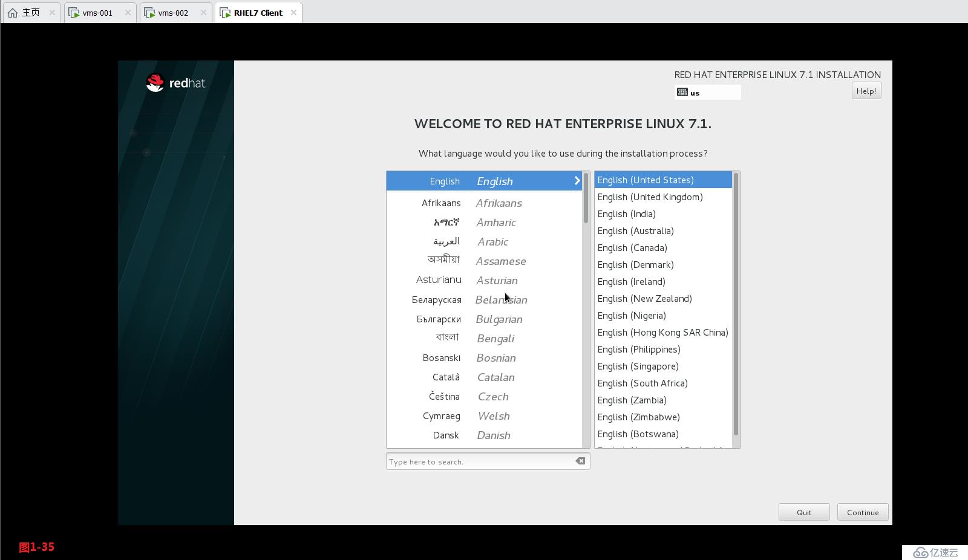Switch to the vms-001 tab

[x=99, y=13]
